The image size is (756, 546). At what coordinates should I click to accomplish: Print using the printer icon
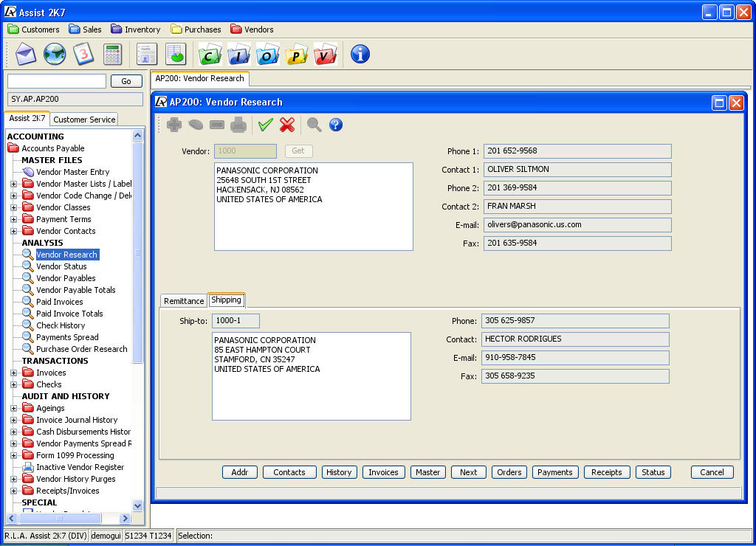238,125
